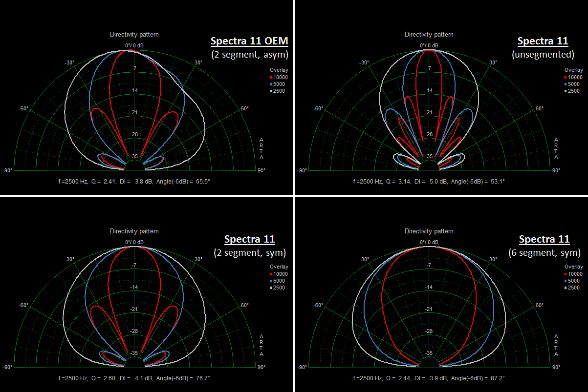Click the '60°' label in Spectra 11 OEM plot
Image resolution: width=588 pixels, height=392 pixels.
tap(244, 108)
